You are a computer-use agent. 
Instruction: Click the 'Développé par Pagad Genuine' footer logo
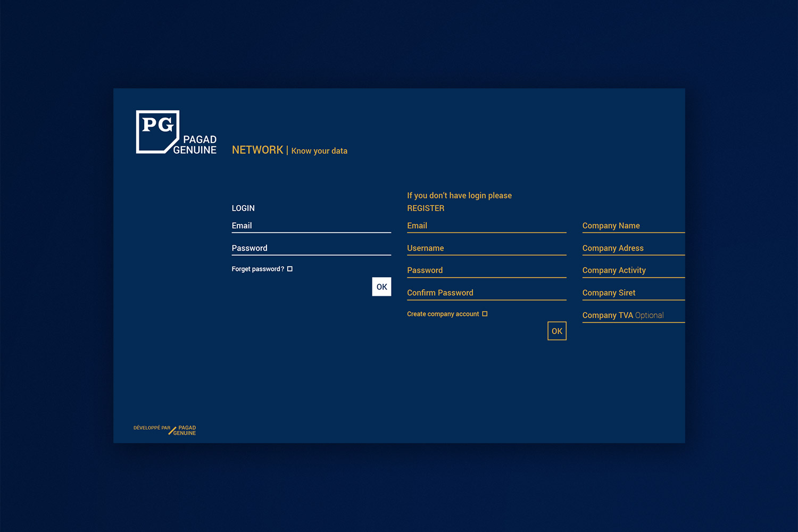pos(165,430)
